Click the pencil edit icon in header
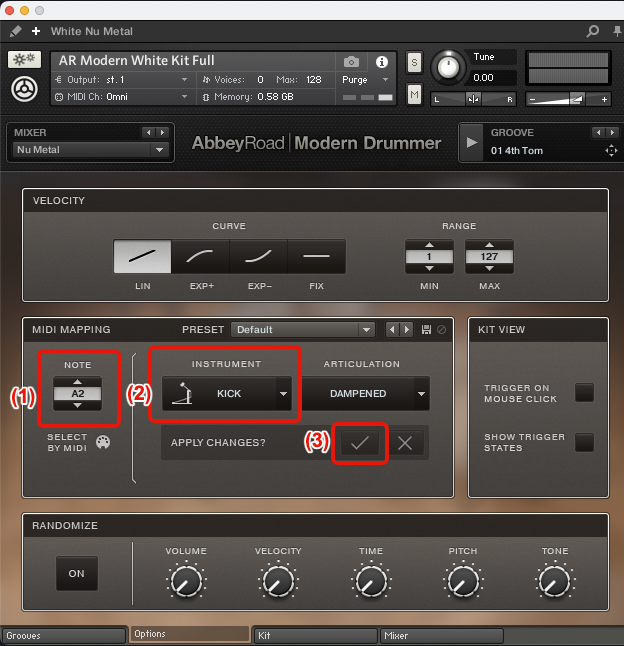The image size is (624, 646). pyautogui.click(x=16, y=31)
